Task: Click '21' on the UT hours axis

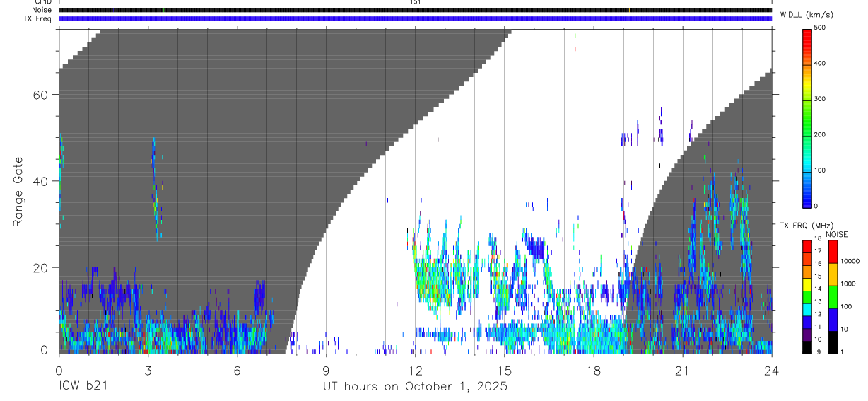Action: pos(683,370)
